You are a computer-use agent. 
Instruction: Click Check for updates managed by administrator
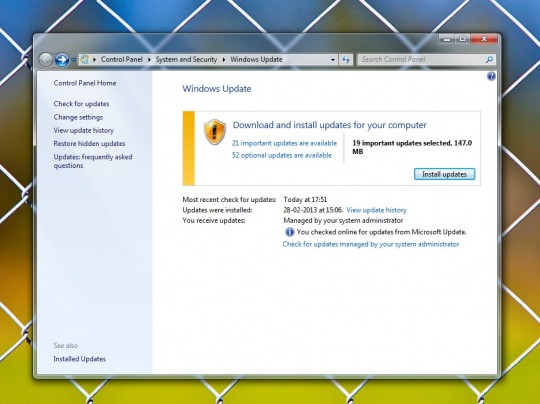point(371,244)
